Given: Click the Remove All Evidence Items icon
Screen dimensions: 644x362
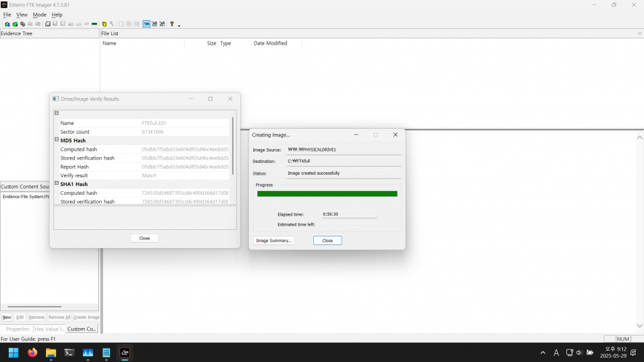Looking at the screenshot, I should [38, 25].
